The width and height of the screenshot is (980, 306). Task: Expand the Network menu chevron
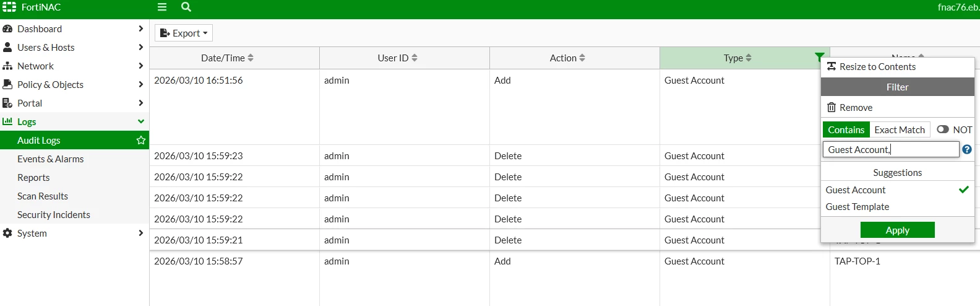[141, 66]
